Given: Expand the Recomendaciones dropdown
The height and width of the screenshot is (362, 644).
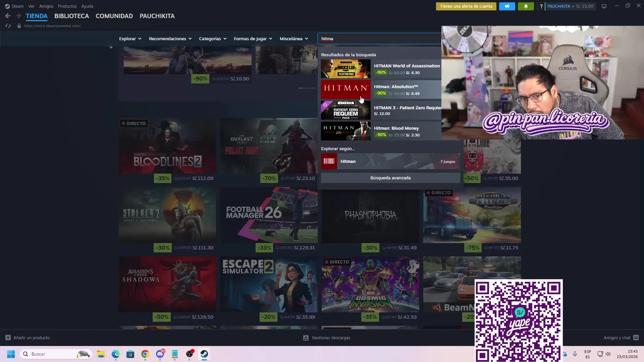Looking at the screenshot, I should [170, 39].
